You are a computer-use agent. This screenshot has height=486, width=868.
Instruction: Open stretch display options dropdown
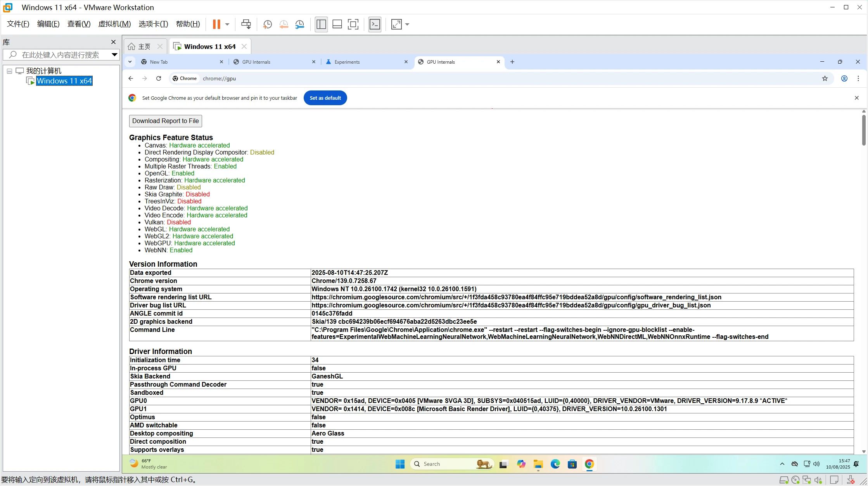click(407, 24)
